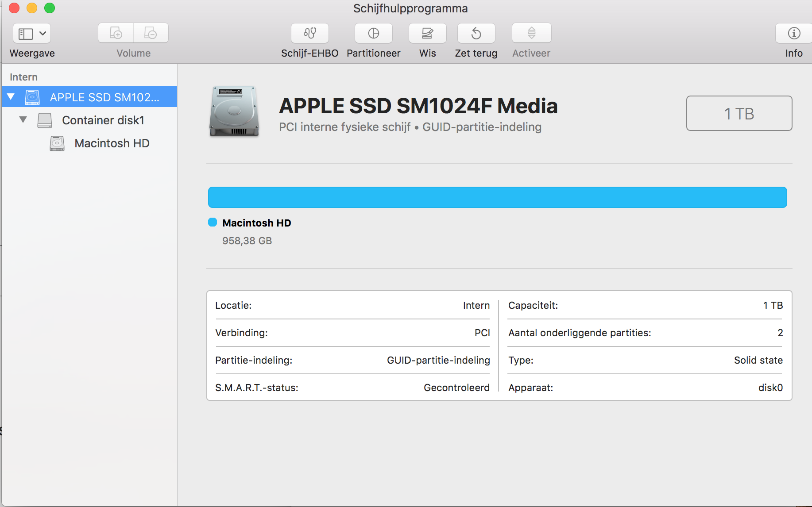Click the Zet terug restore icon
This screenshot has height=507, width=812.
(x=476, y=33)
